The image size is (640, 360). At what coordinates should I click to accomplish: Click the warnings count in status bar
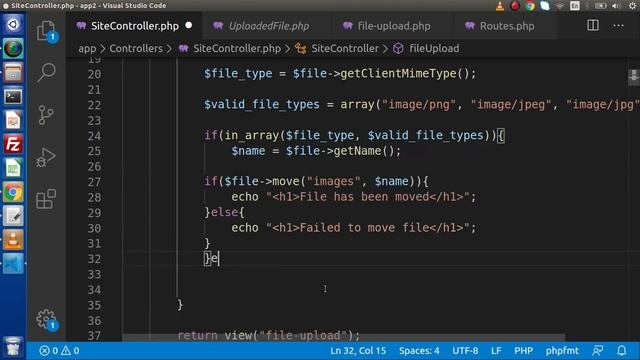pos(70,351)
